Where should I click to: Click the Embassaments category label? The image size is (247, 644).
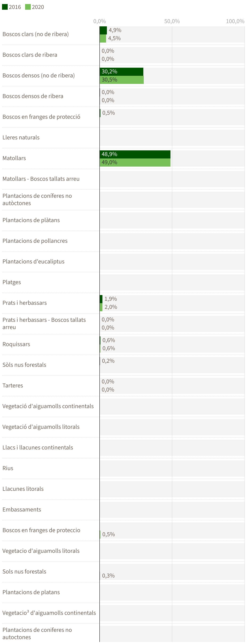(x=22, y=509)
